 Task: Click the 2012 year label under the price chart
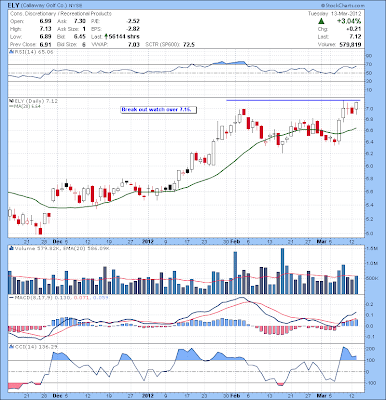pos(148,241)
